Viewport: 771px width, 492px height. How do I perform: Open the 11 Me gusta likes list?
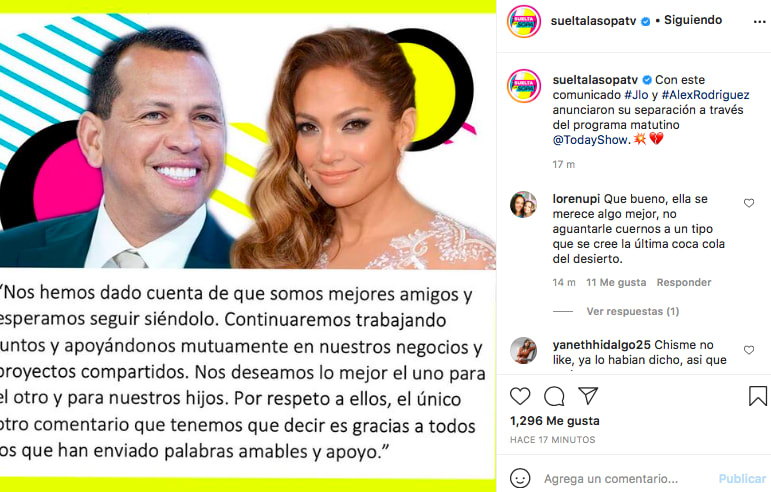point(616,282)
